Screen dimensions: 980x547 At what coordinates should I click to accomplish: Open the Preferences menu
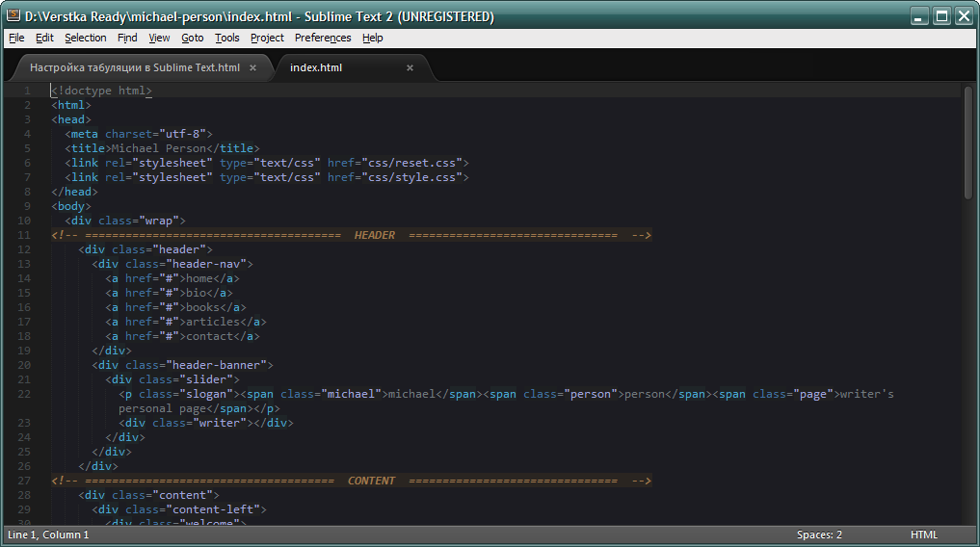[x=323, y=38]
